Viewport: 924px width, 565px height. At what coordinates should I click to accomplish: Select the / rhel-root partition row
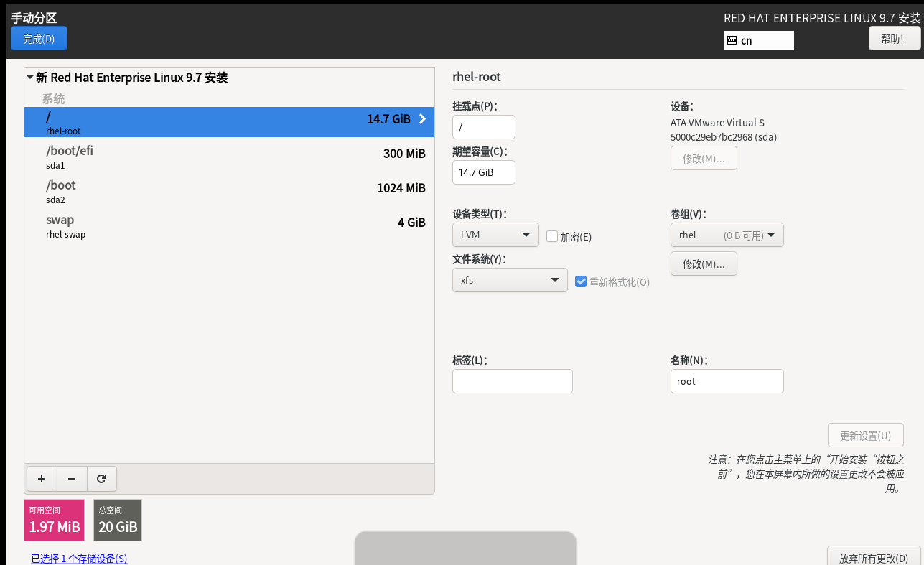pos(229,122)
